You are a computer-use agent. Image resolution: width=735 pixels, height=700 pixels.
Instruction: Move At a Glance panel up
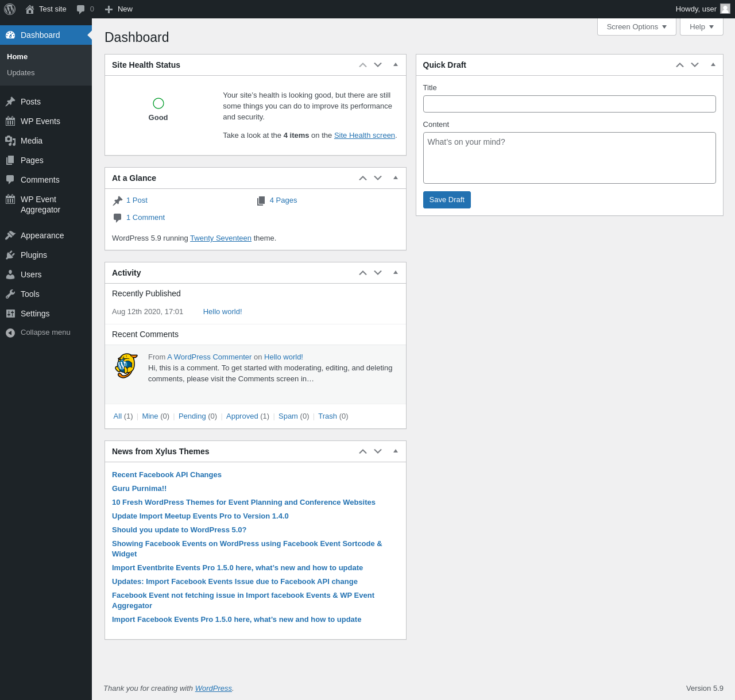(363, 178)
